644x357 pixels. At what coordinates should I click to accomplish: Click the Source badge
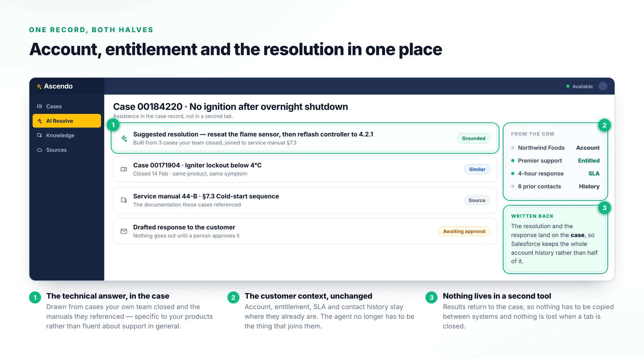pos(477,200)
